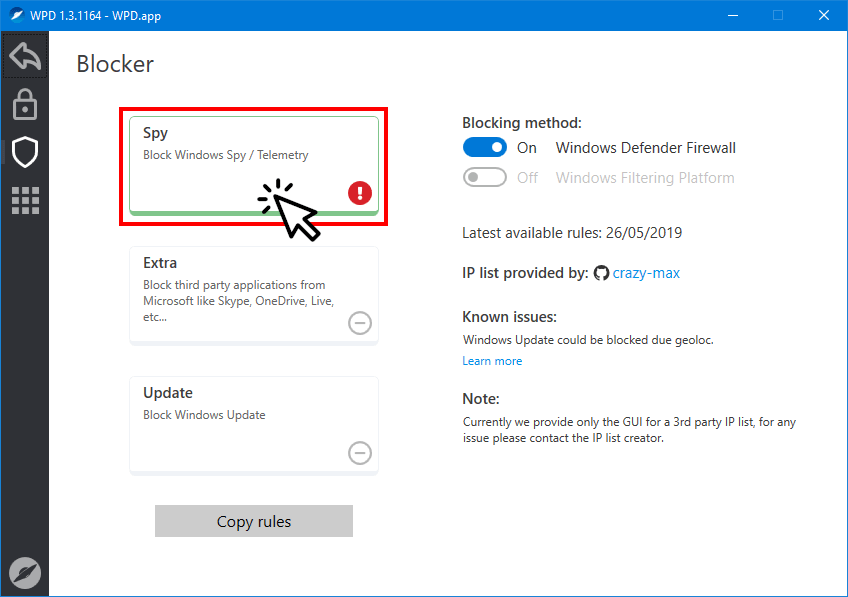
Task: Select the Spy telemetry blocking card
Action: [254, 165]
